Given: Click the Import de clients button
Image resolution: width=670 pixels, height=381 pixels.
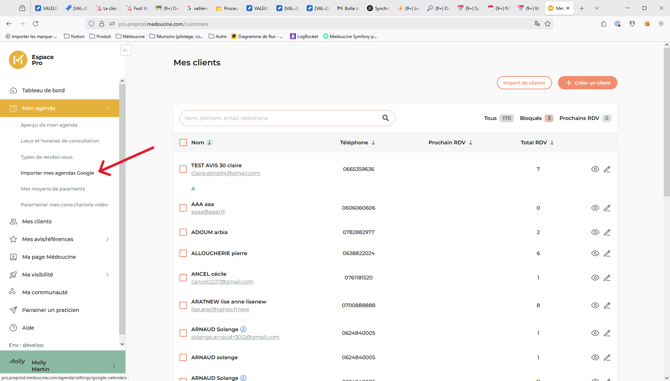Looking at the screenshot, I should (x=524, y=83).
